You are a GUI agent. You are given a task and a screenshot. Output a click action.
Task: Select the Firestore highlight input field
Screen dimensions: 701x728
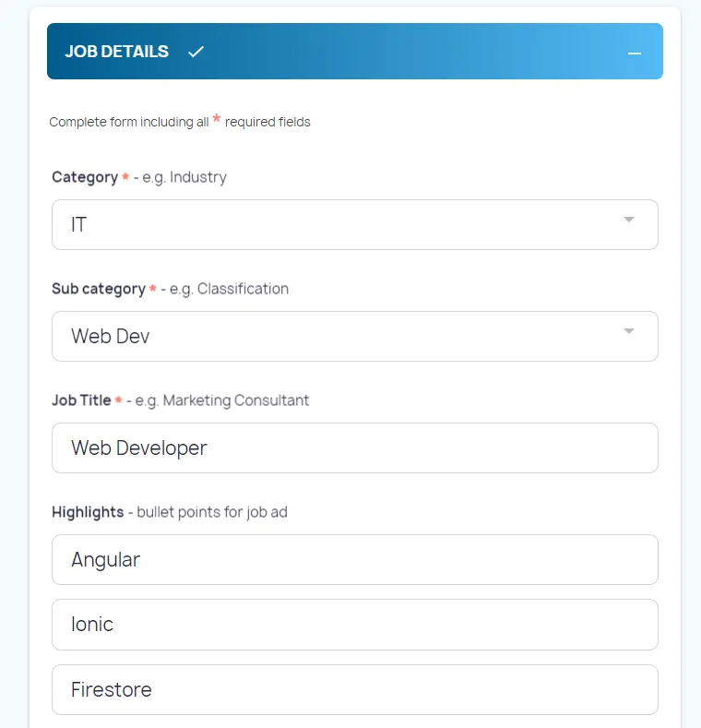(x=354, y=689)
